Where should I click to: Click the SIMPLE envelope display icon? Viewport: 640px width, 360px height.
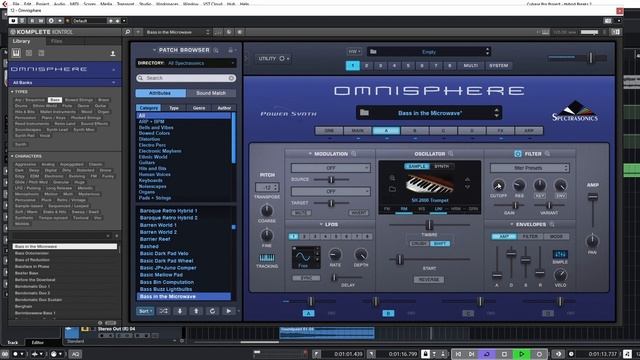[x=560, y=254]
